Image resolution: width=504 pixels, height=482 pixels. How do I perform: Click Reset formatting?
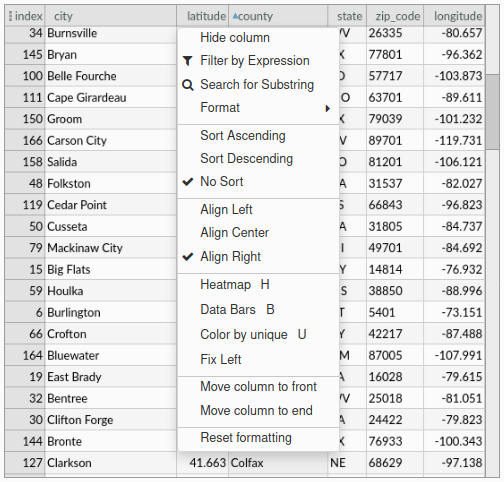258,438
